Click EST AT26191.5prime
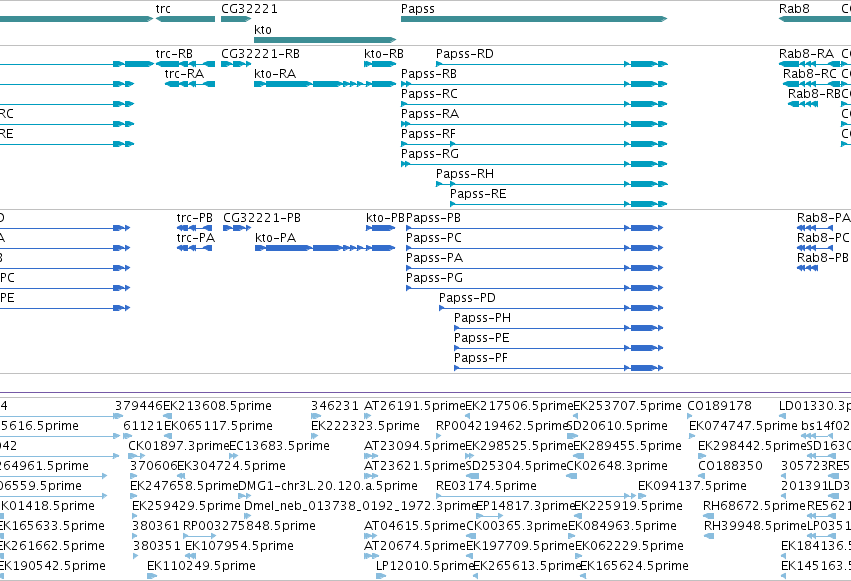 click(x=367, y=416)
